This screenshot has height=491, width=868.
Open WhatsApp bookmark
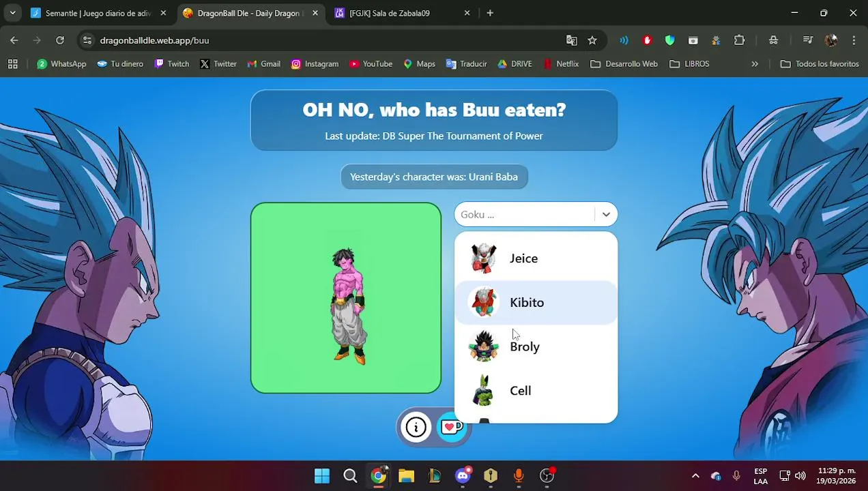point(61,64)
